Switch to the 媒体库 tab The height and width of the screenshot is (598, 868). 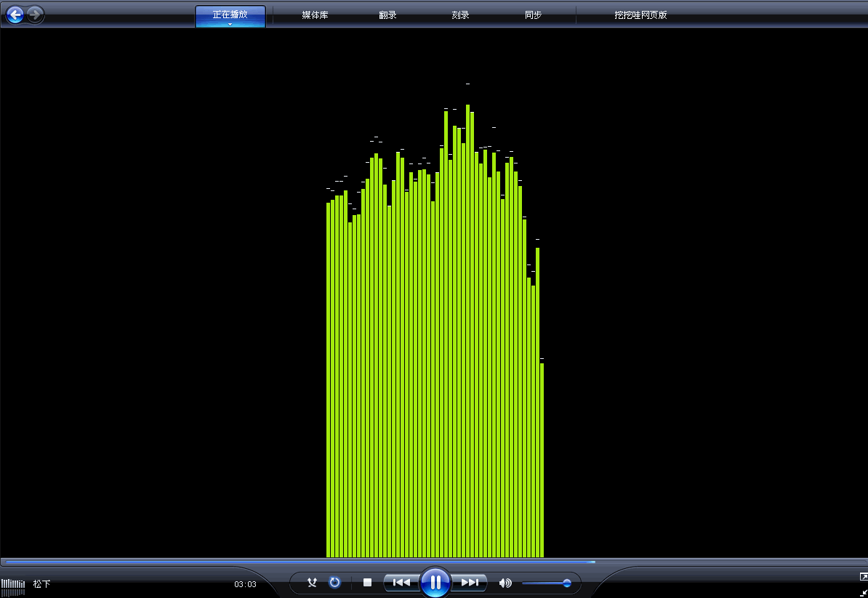[315, 15]
